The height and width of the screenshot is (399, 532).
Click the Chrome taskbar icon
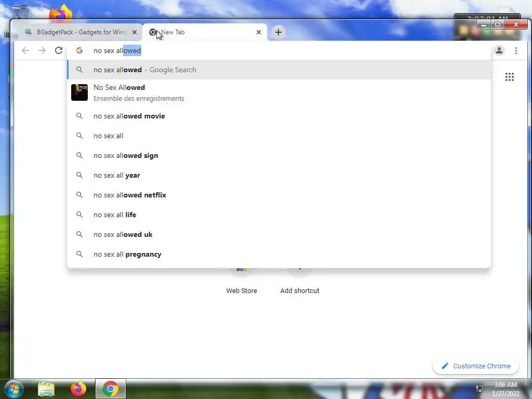(x=111, y=389)
